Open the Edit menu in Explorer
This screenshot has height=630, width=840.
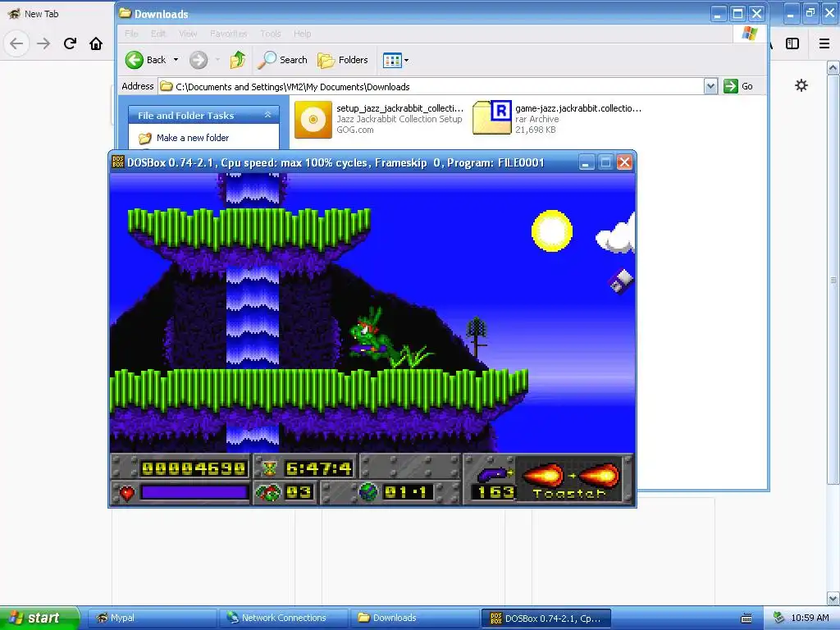158,34
